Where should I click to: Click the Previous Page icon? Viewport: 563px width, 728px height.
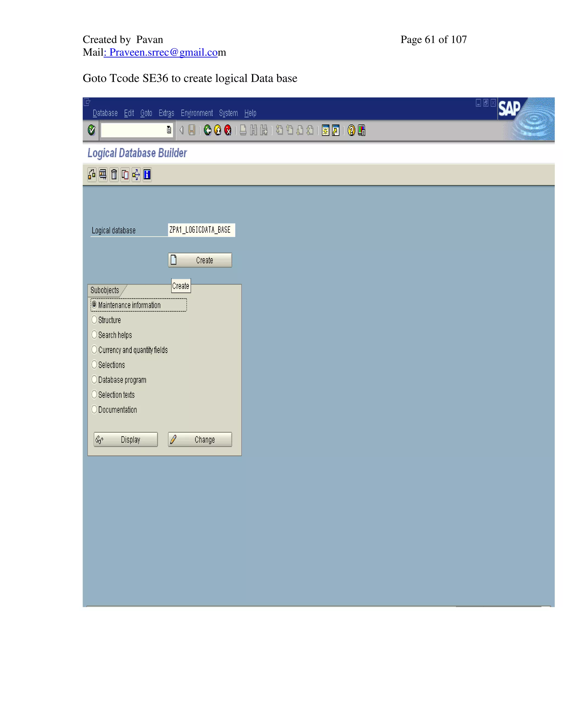(289, 130)
